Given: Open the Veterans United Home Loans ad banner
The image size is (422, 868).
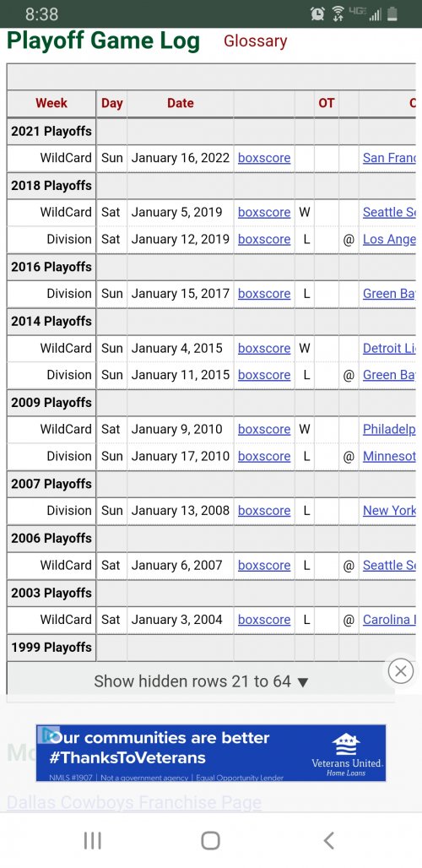Looking at the screenshot, I should point(211,753).
